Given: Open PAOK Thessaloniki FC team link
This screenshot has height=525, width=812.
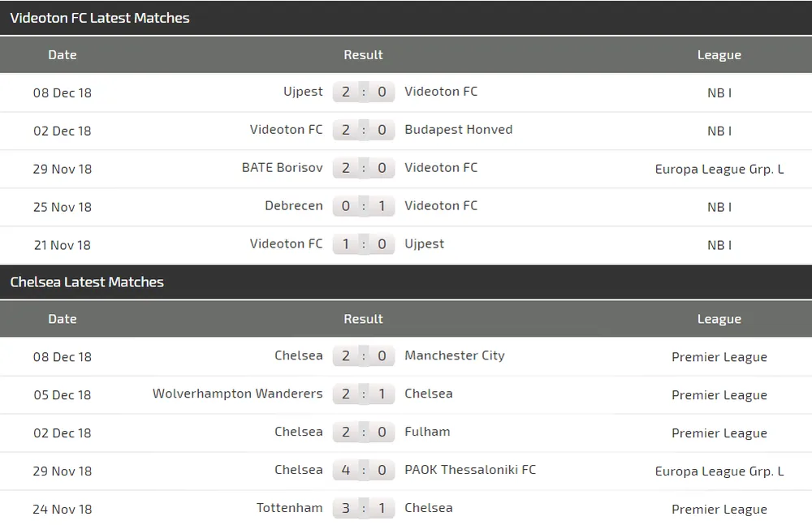Looking at the screenshot, I should 470,470.
